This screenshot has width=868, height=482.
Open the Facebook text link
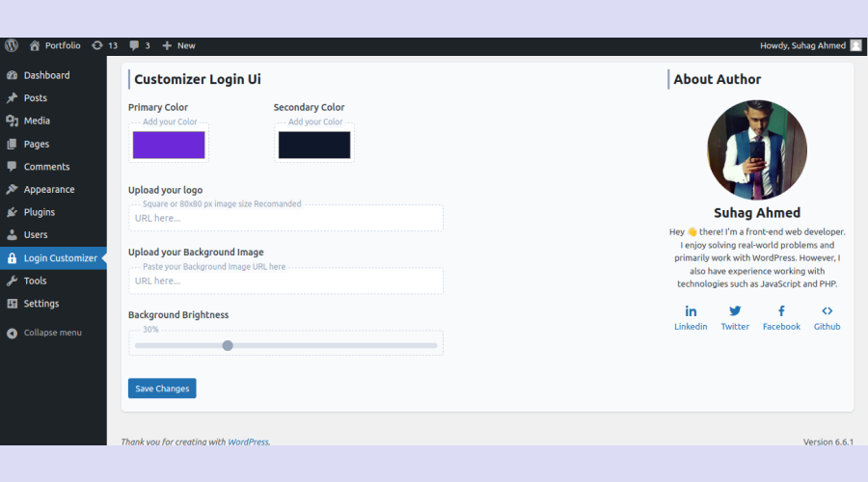781,327
